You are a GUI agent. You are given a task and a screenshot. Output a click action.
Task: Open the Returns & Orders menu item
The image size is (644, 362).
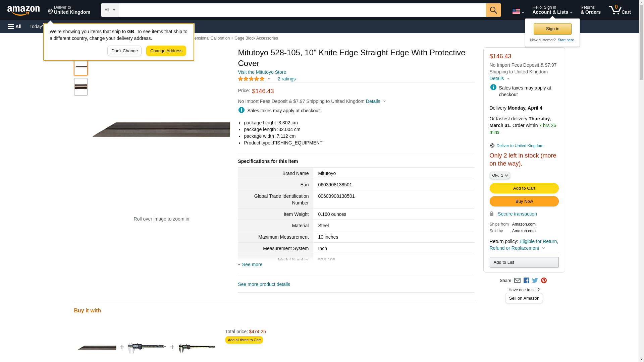590,10
